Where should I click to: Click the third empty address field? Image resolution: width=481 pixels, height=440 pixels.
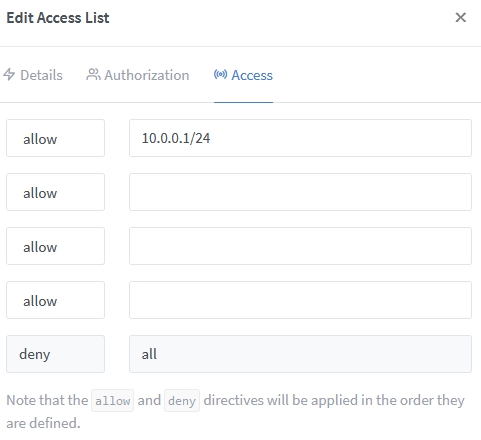[300, 246]
